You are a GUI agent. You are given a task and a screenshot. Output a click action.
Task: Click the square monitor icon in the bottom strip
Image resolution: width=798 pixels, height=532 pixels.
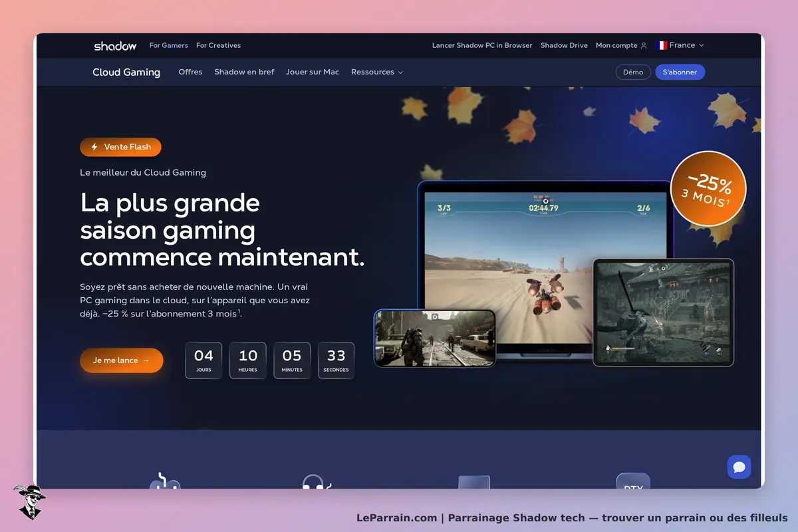pos(474,482)
